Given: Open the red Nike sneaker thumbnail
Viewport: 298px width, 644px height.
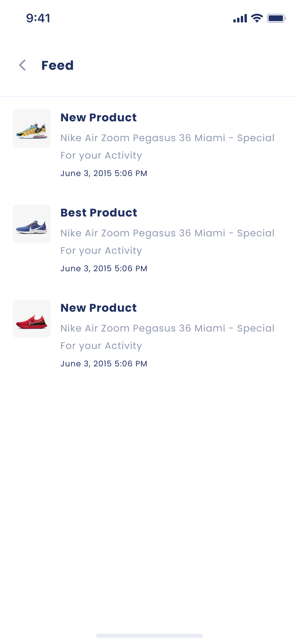Looking at the screenshot, I should coord(32,319).
